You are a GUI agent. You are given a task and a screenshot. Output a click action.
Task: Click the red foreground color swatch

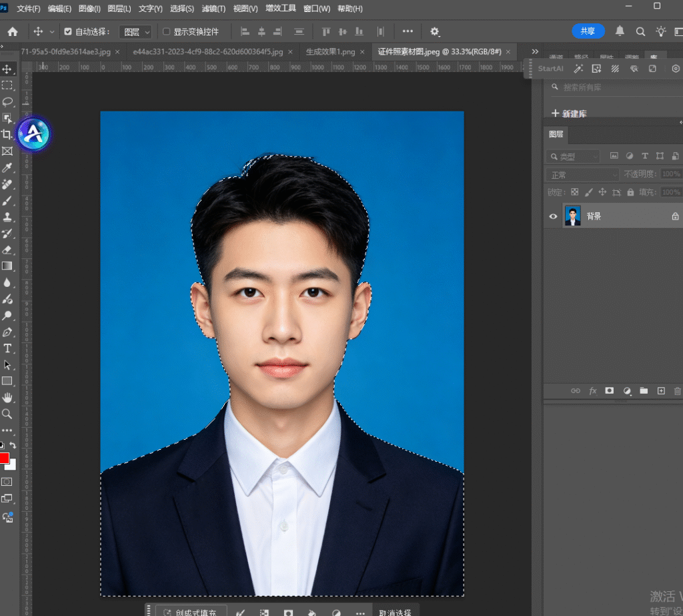click(x=5, y=458)
